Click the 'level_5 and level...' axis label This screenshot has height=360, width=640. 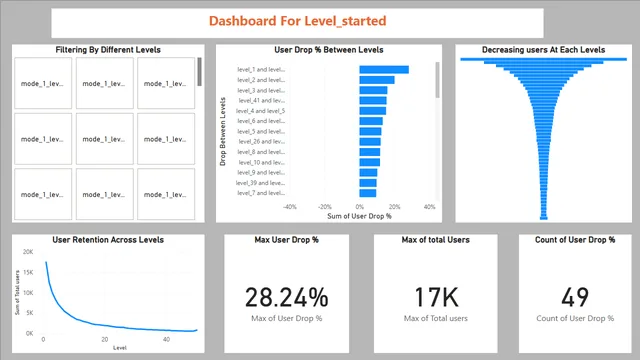click(261, 131)
